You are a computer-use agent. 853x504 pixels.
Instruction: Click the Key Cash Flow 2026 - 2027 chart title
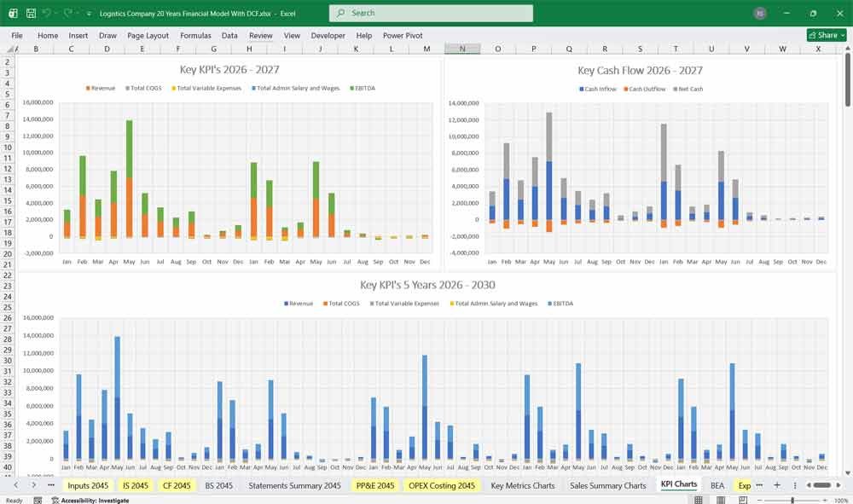(x=640, y=70)
